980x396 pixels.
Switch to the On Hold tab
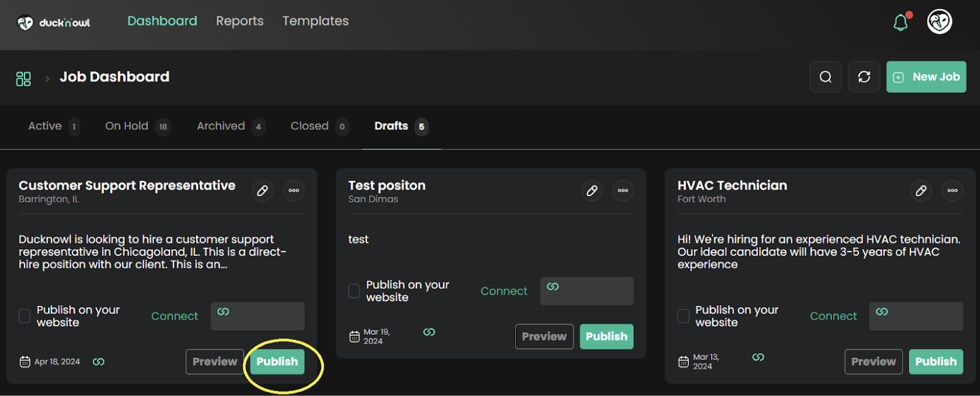(127, 126)
